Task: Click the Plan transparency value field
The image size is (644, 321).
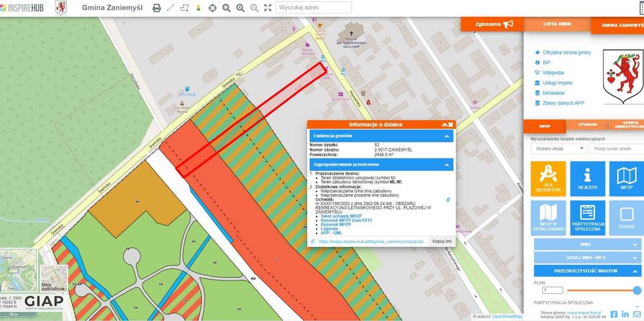Action: pyautogui.click(x=553, y=291)
